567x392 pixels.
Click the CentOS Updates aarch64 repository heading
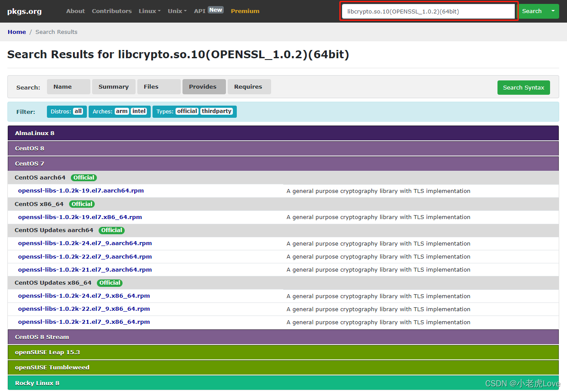[x=54, y=230]
